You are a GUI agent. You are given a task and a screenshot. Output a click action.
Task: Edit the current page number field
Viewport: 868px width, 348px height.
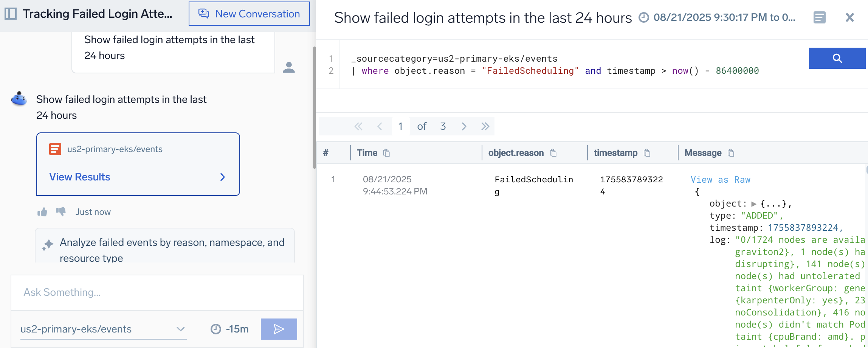pyautogui.click(x=400, y=126)
